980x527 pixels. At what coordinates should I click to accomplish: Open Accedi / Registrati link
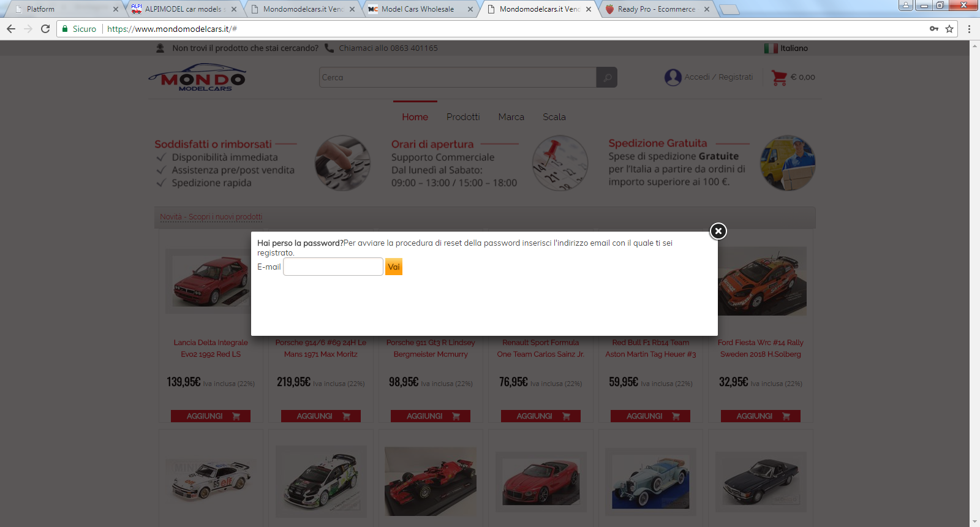point(718,77)
